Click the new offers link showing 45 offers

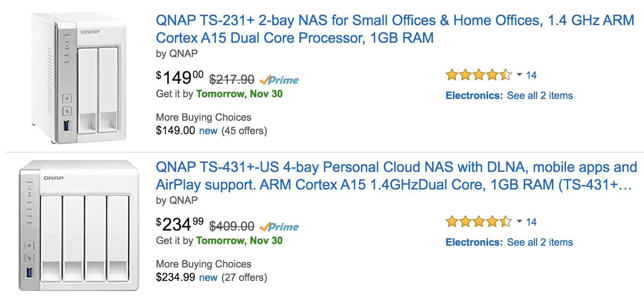(x=208, y=130)
